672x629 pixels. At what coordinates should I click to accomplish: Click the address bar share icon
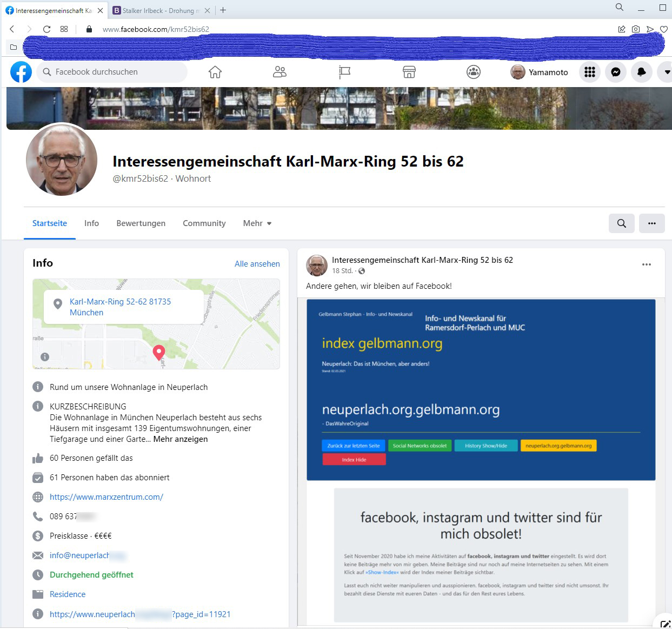point(622,29)
